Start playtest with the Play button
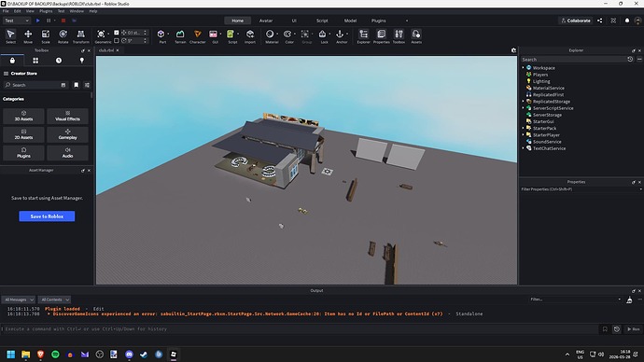 pos(37,21)
